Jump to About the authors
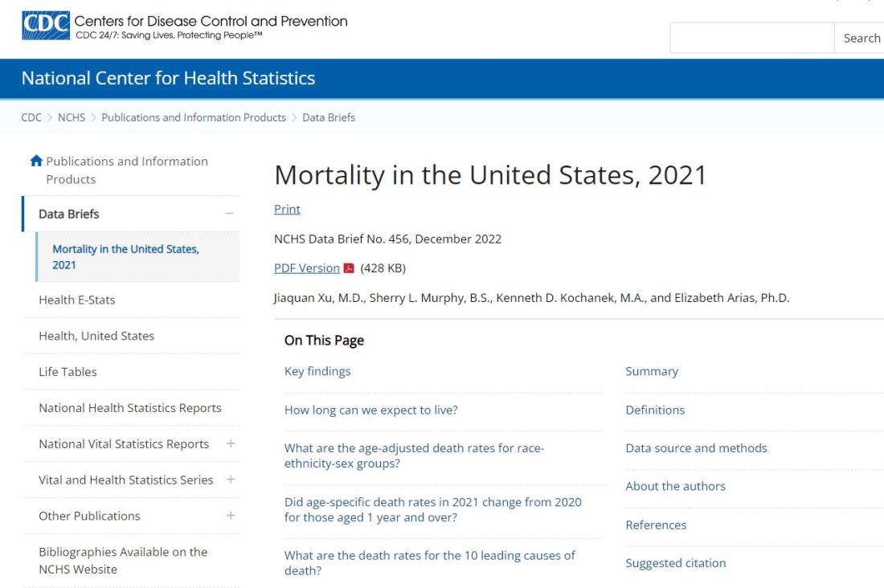Image resolution: width=884 pixels, height=588 pixels. (x=675, y=486)
